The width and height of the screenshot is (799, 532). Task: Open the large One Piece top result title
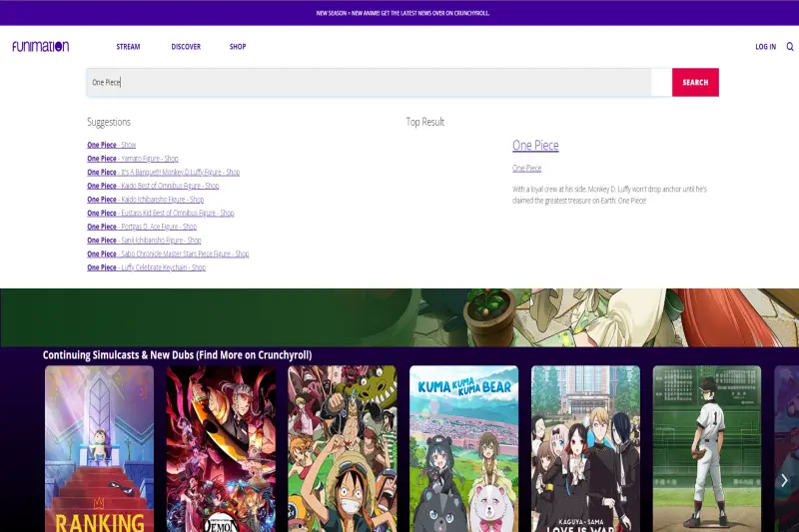pos(535,145)
